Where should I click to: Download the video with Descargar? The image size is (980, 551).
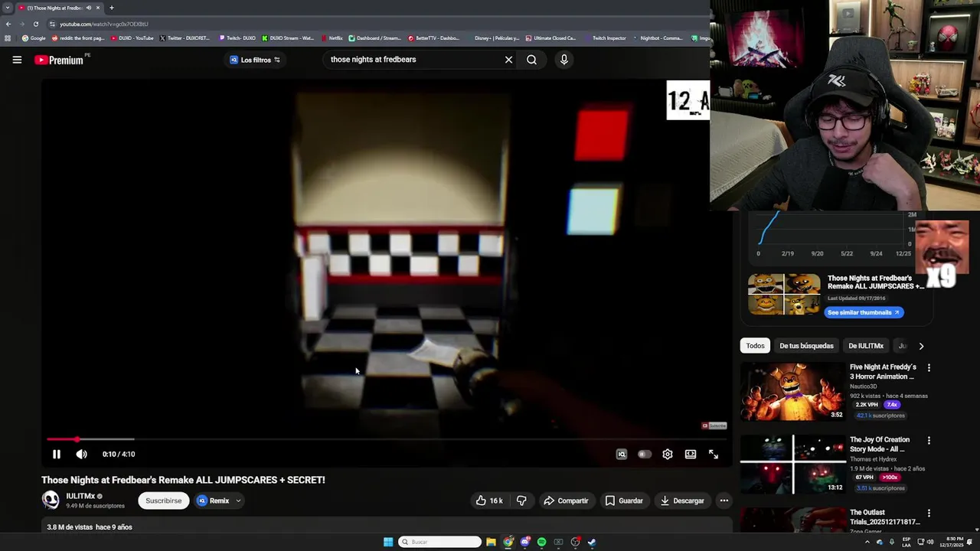[x=682, y=500]
